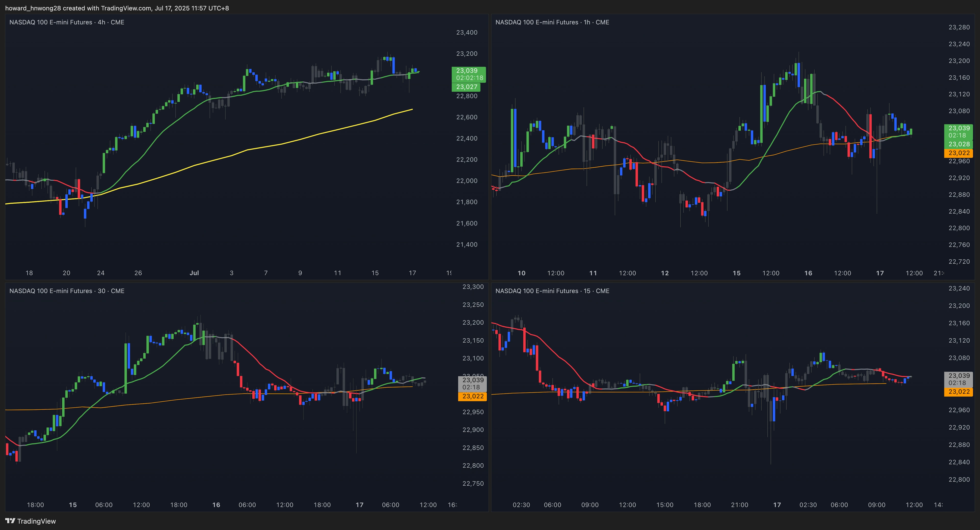Click 23,160 on the 1h chart price axis

click(959, 78)
